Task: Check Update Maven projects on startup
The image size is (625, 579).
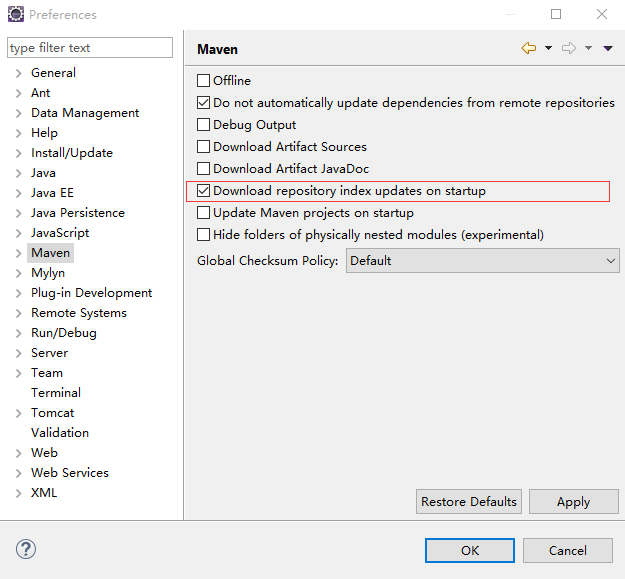Action: [x=203, y=212]
